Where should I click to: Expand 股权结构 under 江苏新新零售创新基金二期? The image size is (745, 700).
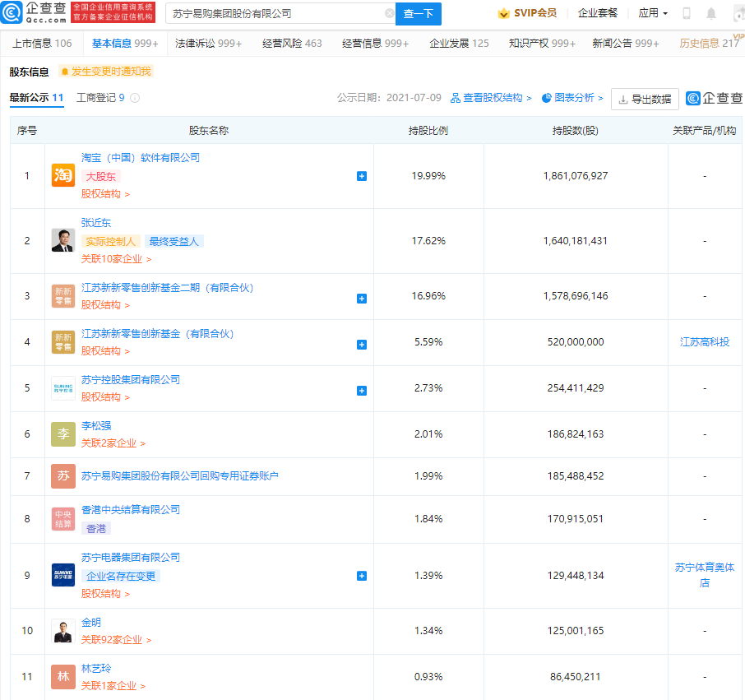(x=104, y=305)
